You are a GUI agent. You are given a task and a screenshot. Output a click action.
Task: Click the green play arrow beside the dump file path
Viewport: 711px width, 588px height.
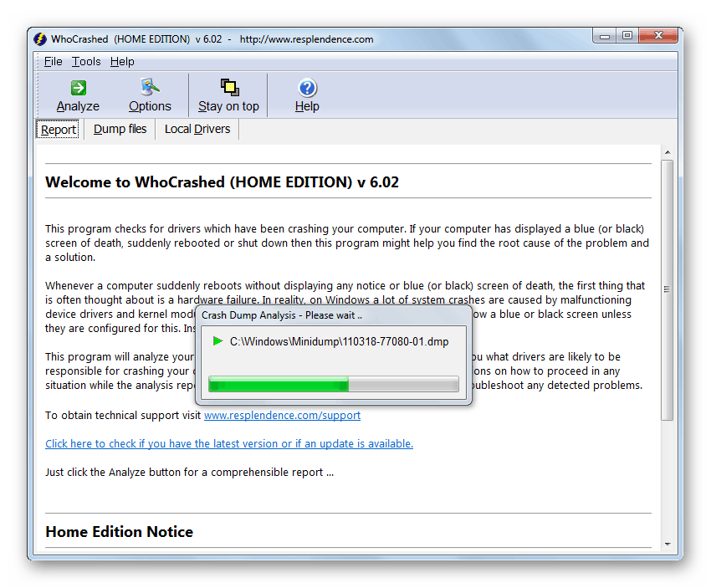coord(217,341)
